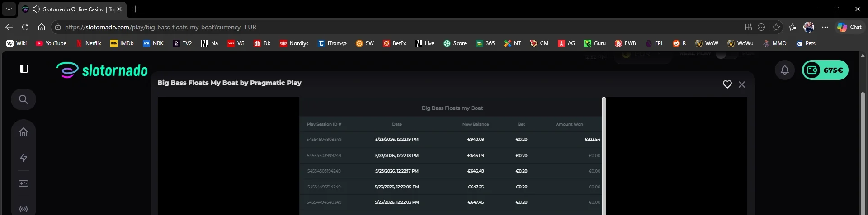Click the New Balance column header

[x=476, y=124]
